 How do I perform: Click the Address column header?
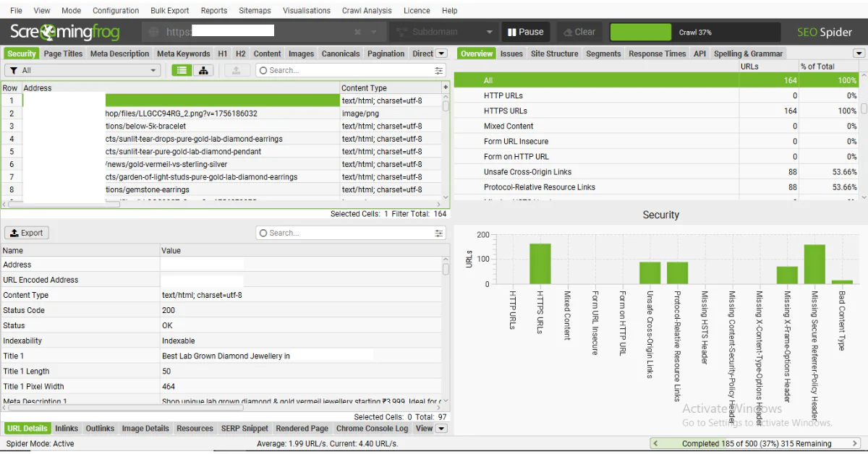[x=181, y=87]
